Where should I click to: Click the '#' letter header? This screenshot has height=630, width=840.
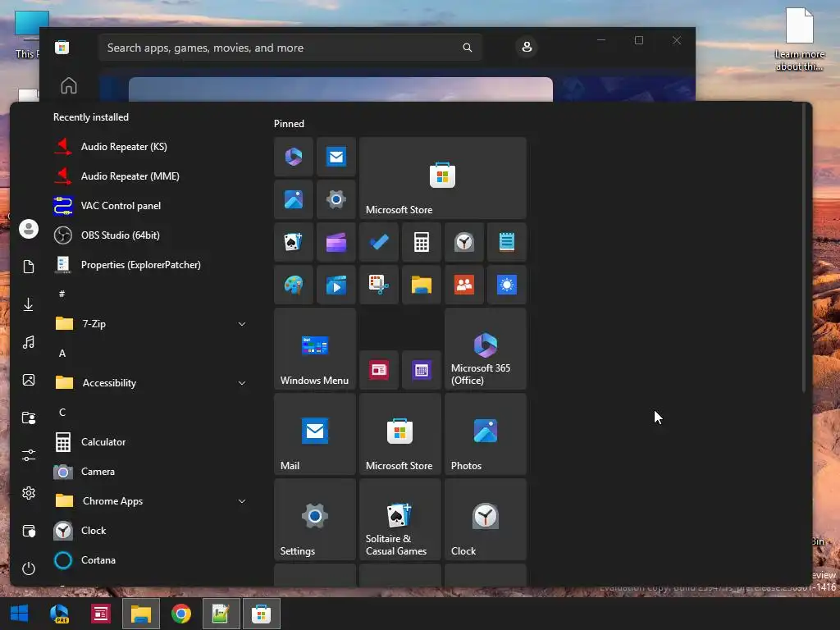(x=62, y=294)
